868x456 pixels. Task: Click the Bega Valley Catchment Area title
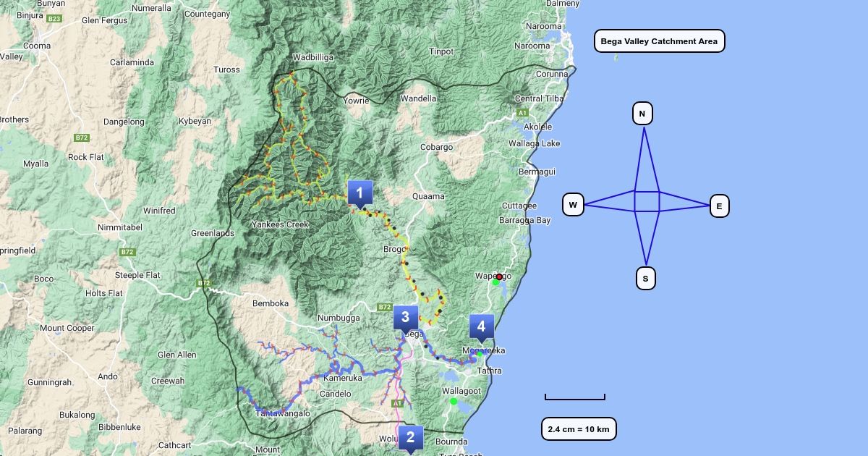[x=659, y=41]
